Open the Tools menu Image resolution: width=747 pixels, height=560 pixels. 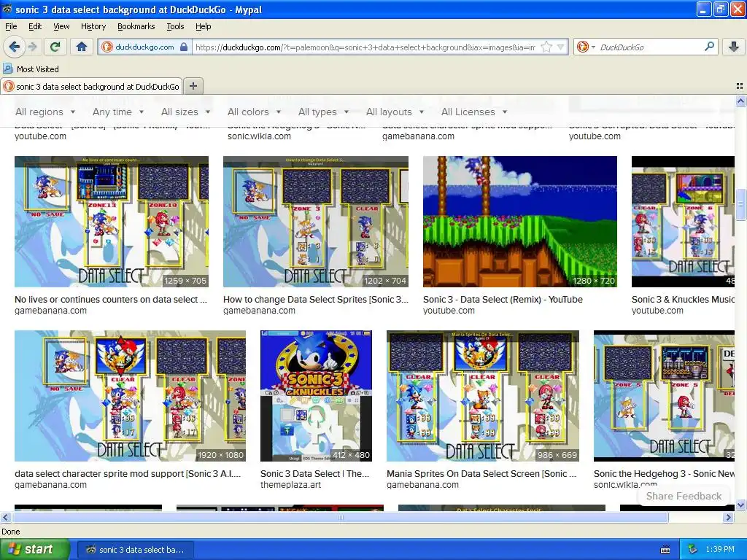click(175, 26)
